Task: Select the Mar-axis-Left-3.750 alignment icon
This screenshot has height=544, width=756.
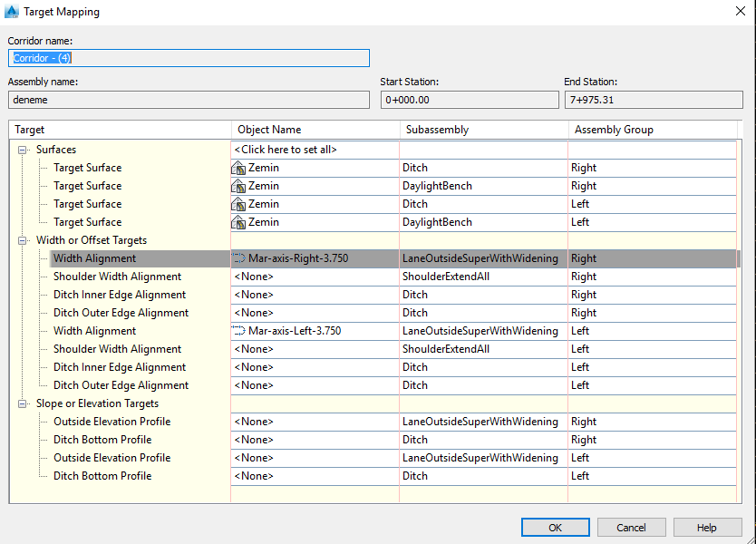Action: coord(237,331)
